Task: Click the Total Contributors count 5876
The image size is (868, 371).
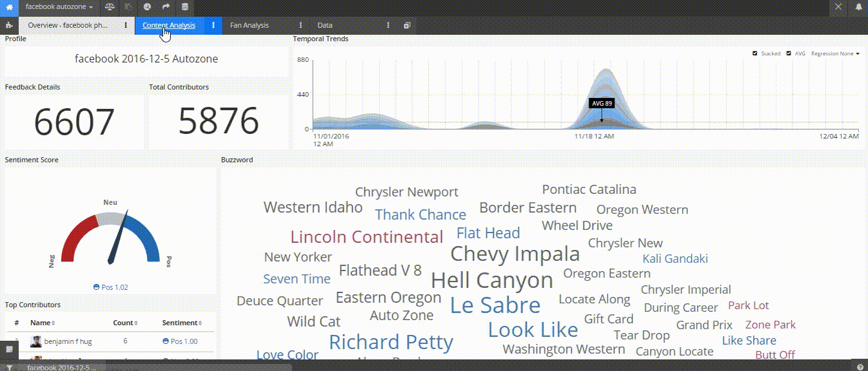Action: 219,121
